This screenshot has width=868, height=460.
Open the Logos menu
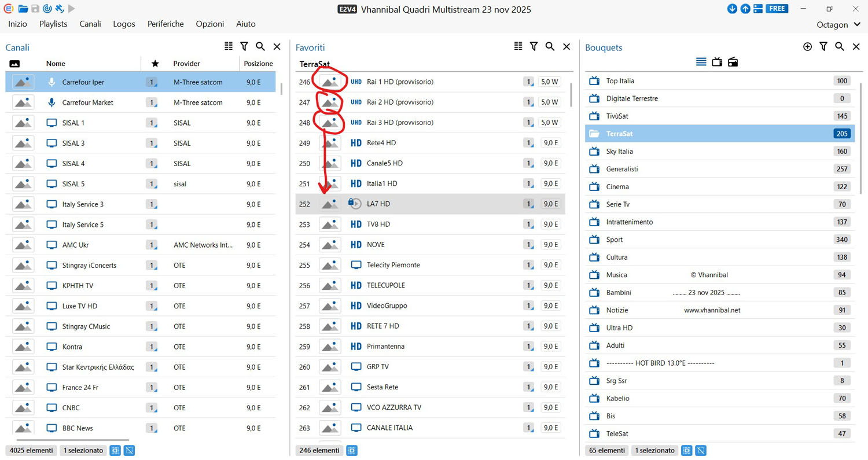pos(124,24)
